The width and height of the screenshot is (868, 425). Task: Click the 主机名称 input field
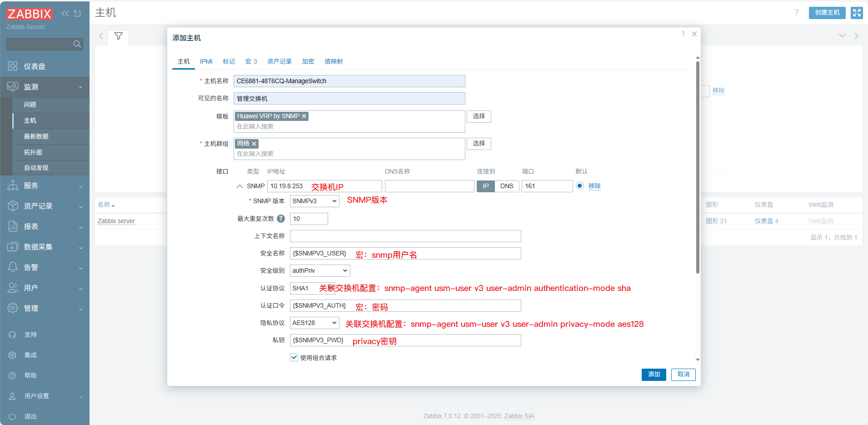[349, 81]
